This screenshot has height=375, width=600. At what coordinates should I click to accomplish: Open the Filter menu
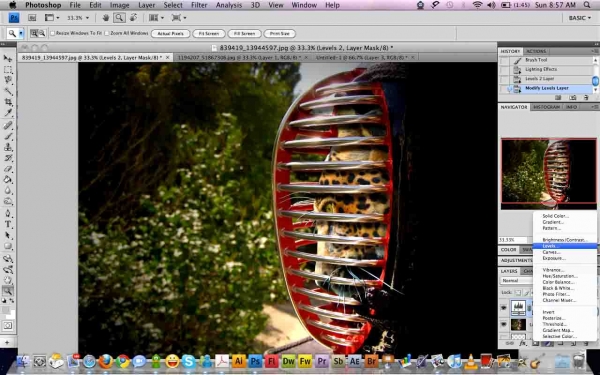point(199,5)
